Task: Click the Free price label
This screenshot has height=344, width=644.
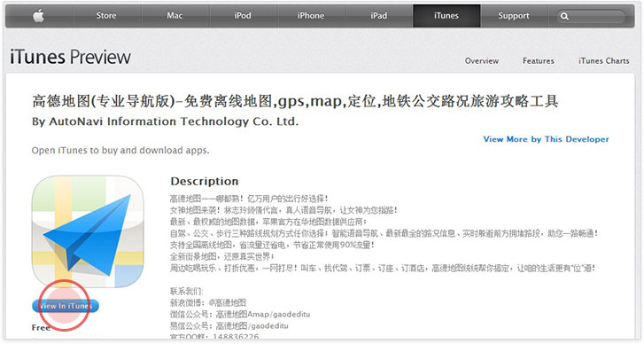Action: coord(41,327)
